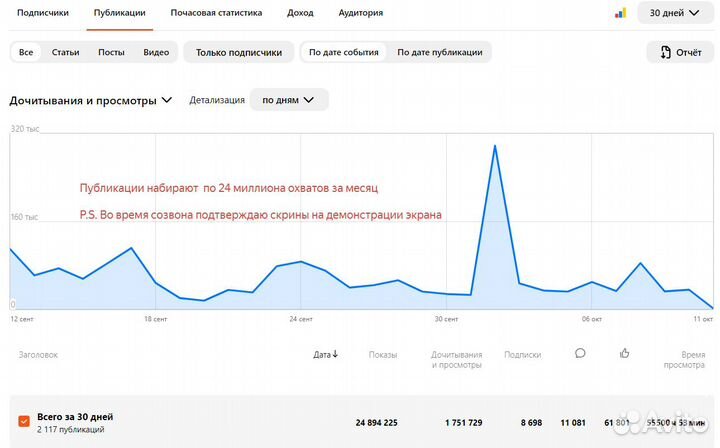This screenshot has width=720, height=448.
Task: Sort by Время просмотра column
Action: [x=684, y=360]
